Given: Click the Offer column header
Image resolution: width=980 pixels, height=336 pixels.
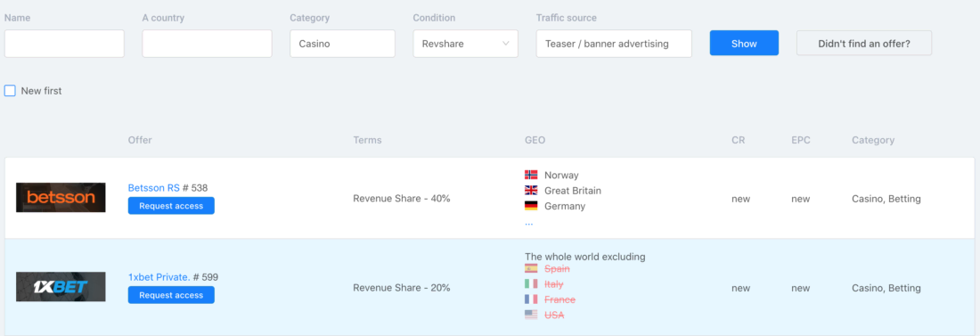Looking at the screenshot, I should pyautogui.click(x=140, y=140).
